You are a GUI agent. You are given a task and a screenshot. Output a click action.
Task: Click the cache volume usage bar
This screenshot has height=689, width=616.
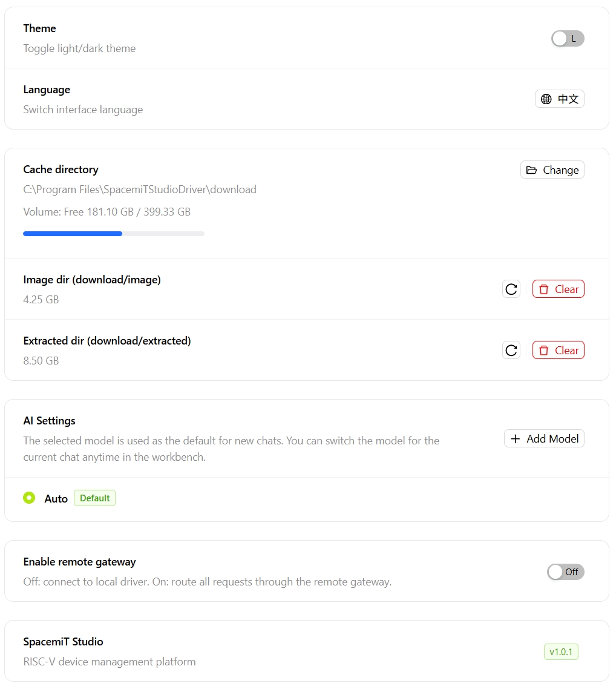(114, 234)
